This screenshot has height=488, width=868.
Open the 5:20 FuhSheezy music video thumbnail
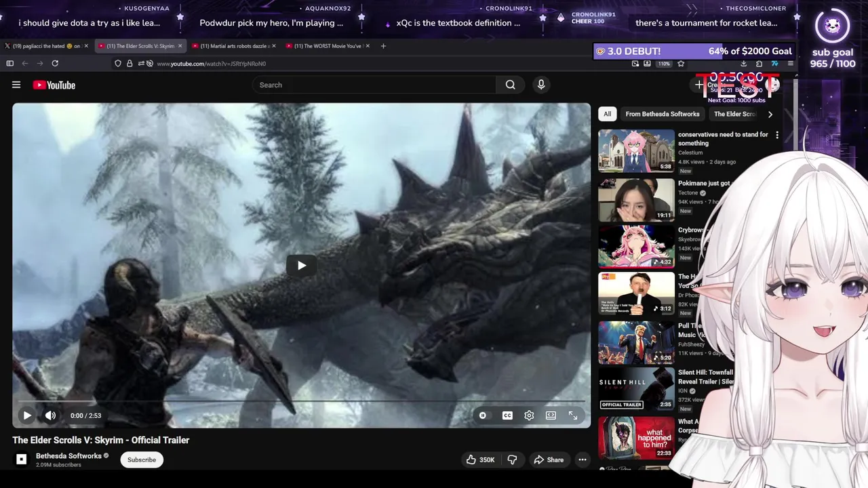(x=636, y=342)
